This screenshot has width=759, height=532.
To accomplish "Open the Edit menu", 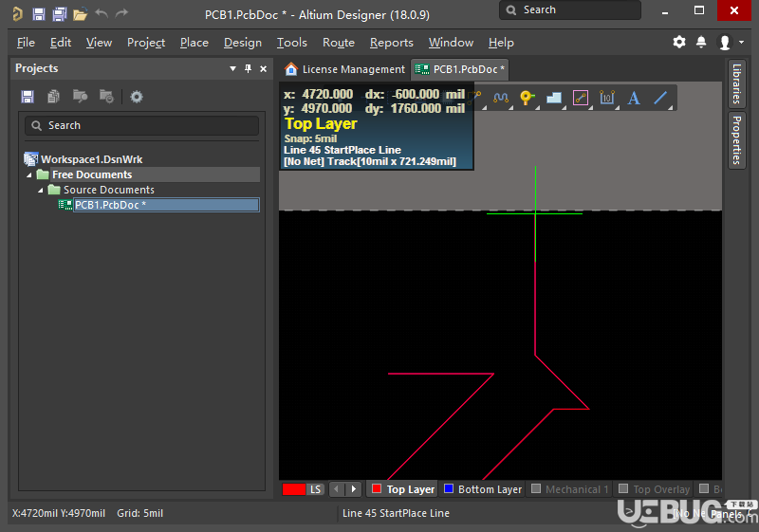I will [61, 43].
